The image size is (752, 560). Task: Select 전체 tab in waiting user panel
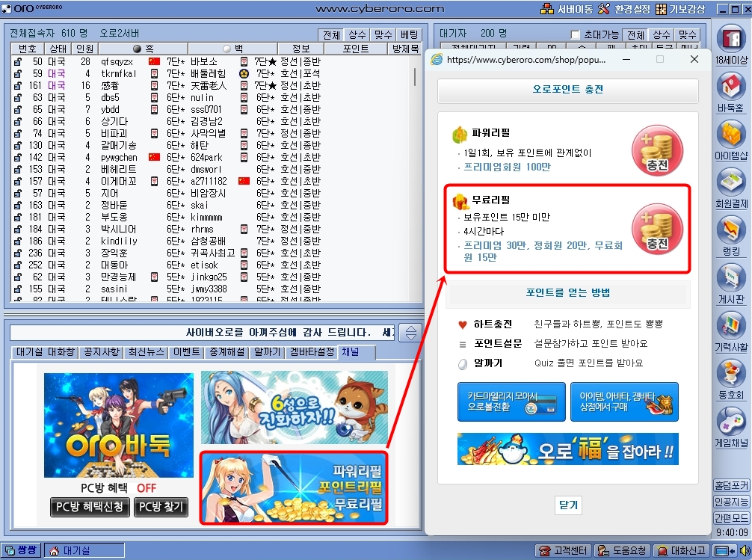[635, 34]
